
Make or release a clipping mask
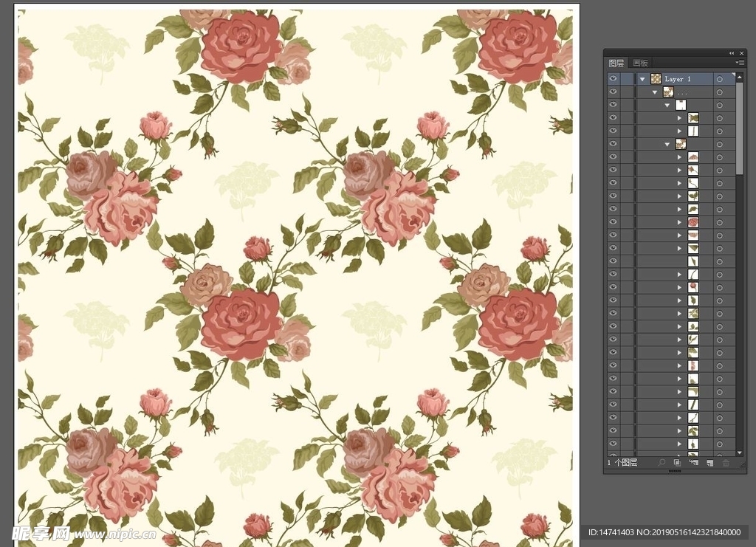click(x=678, y=463)
